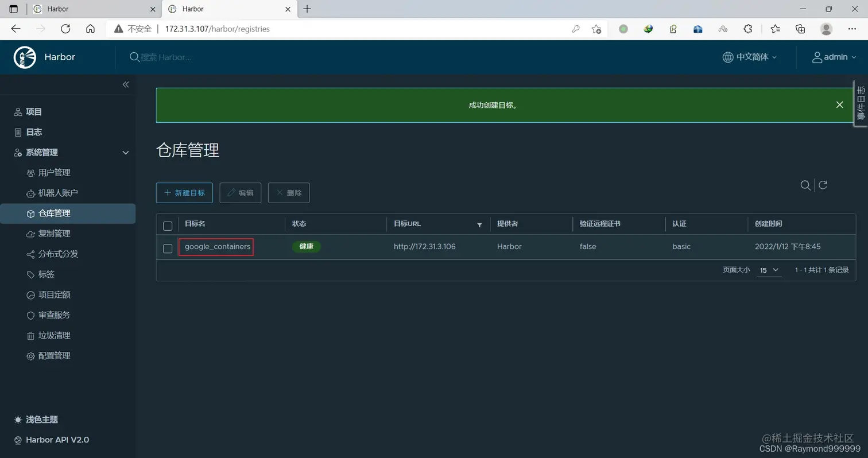Open the browser profile avatar
This screenshot has height=458, width=868.
[826, 29]
